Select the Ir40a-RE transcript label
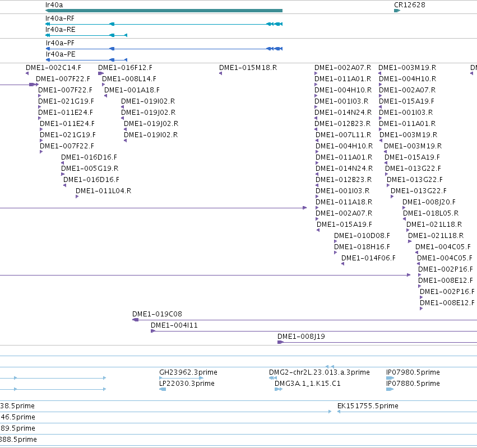 (60, 30)
